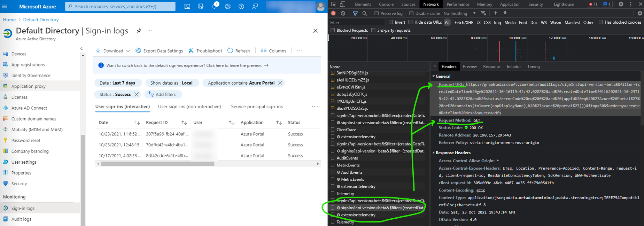Open DevTools settings gear

pos(621,4)
